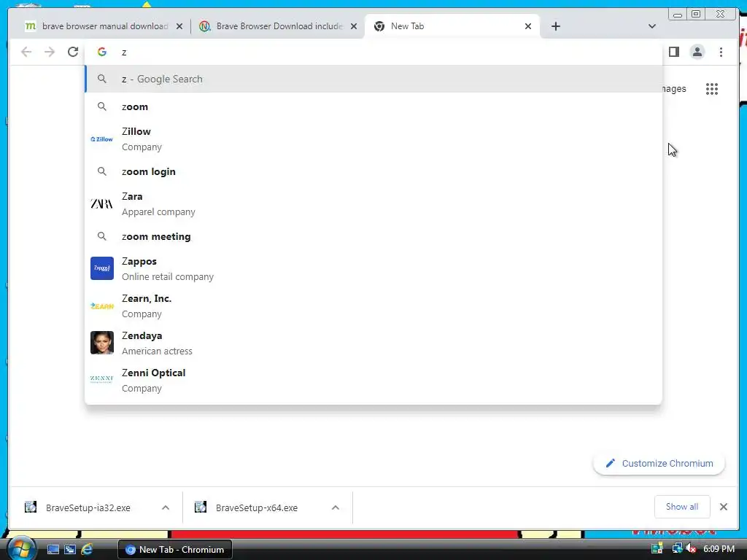The height and width of the screenshot is (560, 747).
Task: Click Switch between windows quick launch icon
Action: point(70,549)
